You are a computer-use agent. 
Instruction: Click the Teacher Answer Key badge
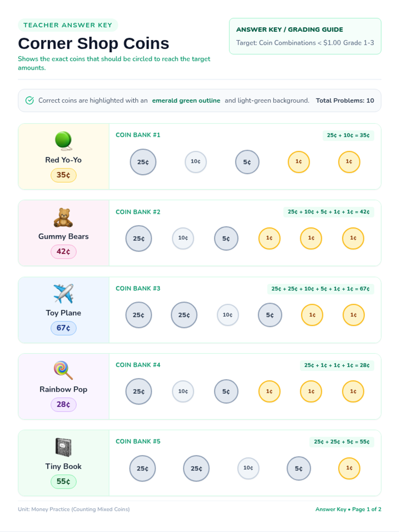[68, 25]
